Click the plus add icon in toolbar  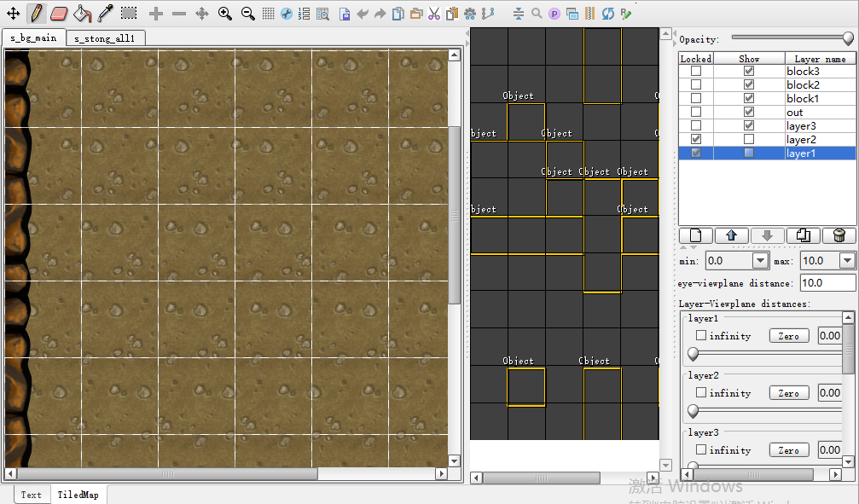pos(156,14)
